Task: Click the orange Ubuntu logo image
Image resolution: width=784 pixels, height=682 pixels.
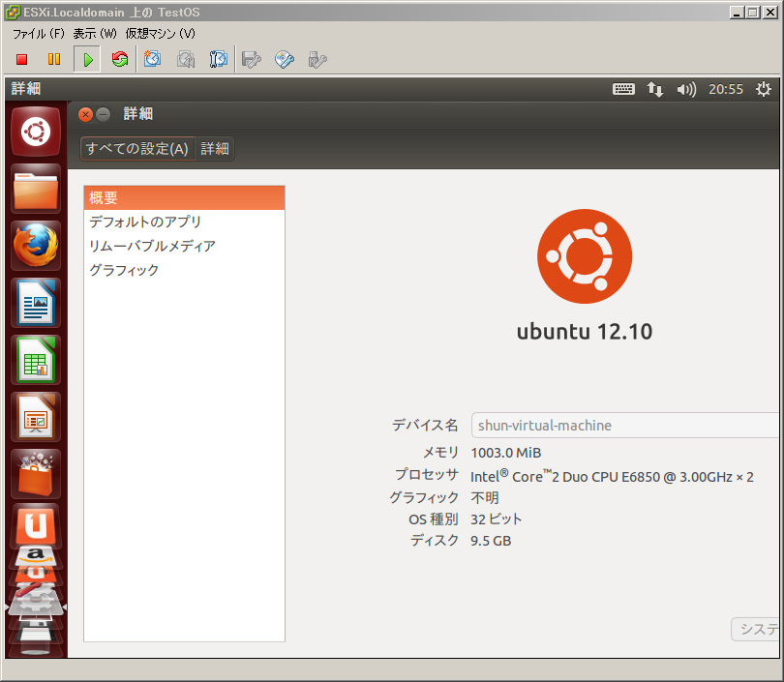Action: click(x=585, y=256)
